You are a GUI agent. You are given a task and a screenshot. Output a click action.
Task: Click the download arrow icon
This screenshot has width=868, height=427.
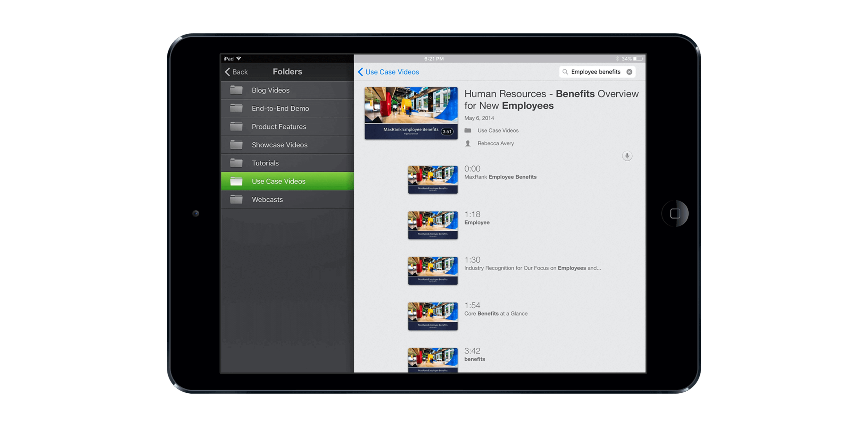tap(627, 156)
